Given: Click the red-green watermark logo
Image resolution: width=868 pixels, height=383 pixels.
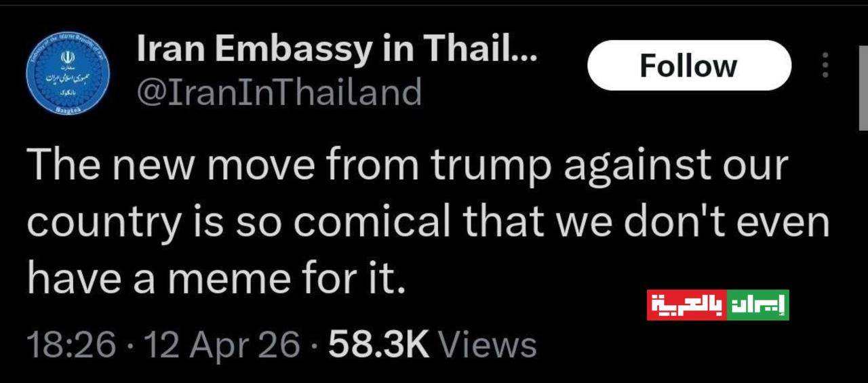Looking at the screenshot, I should pyautogui.click(x=717, y=305).
